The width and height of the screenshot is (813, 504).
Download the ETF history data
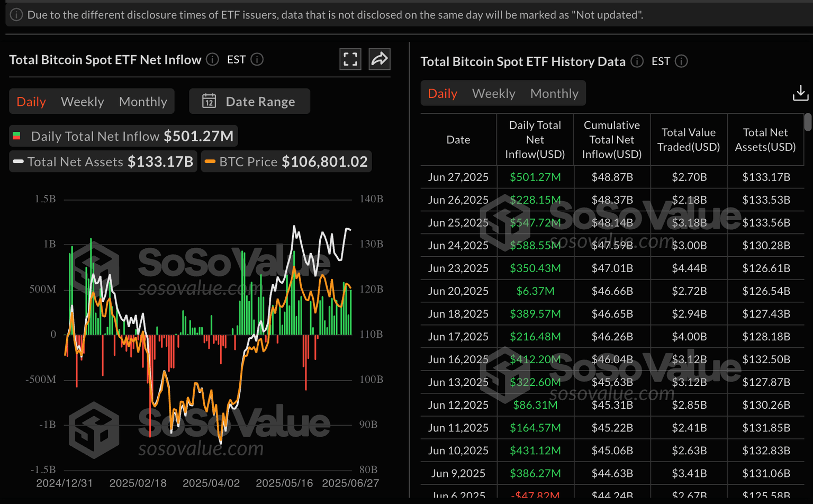(800, 93)
